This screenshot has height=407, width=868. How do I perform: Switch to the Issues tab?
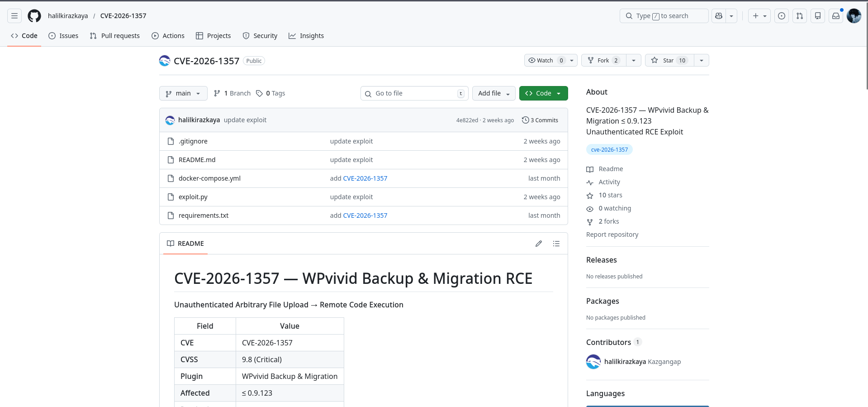[x=63, y=36]
